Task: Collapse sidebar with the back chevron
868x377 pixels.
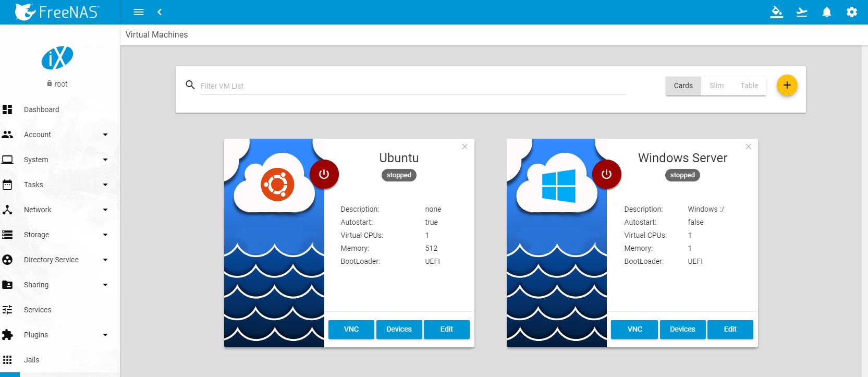Action: click(x=160, y=12)
